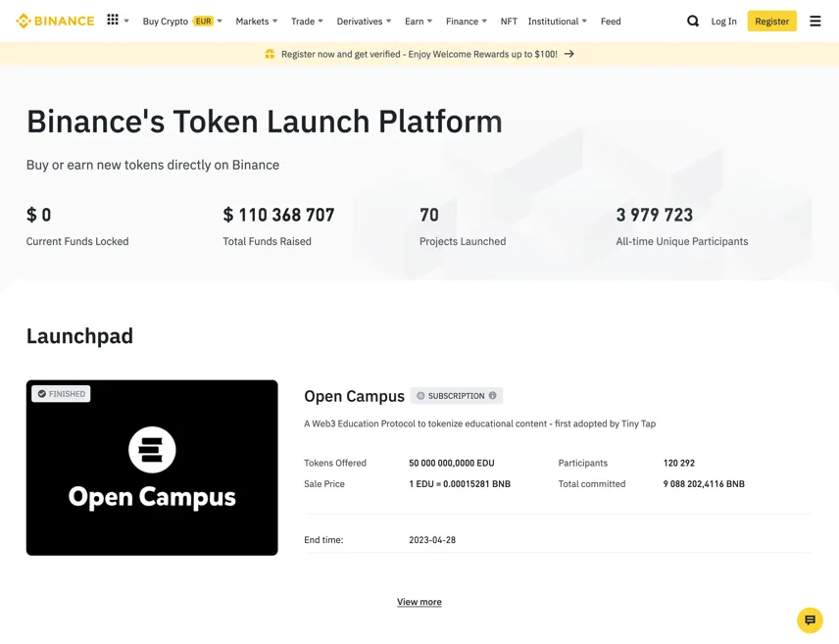Image resolution: width=839 pixels, height=644 pixels.
Task: Click the sale price 1 EDU = 0.00015281 BNB
Action: [460, 483]
